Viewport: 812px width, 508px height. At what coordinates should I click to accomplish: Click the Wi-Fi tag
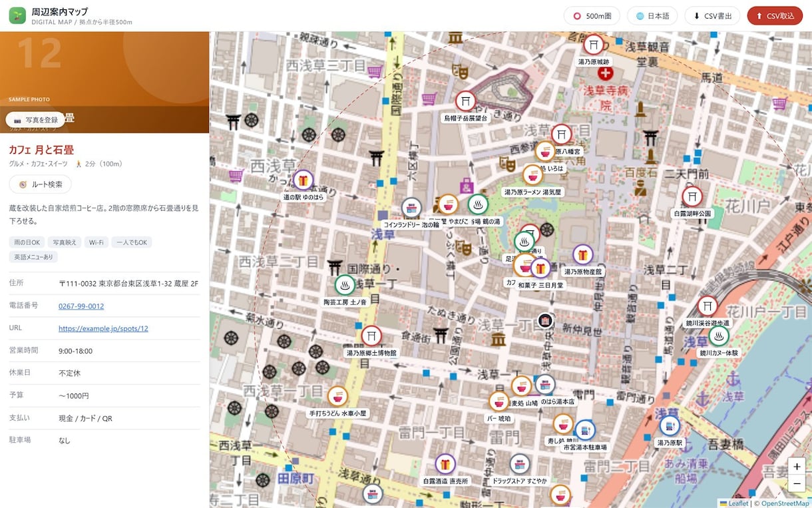(x=96, y=242)
